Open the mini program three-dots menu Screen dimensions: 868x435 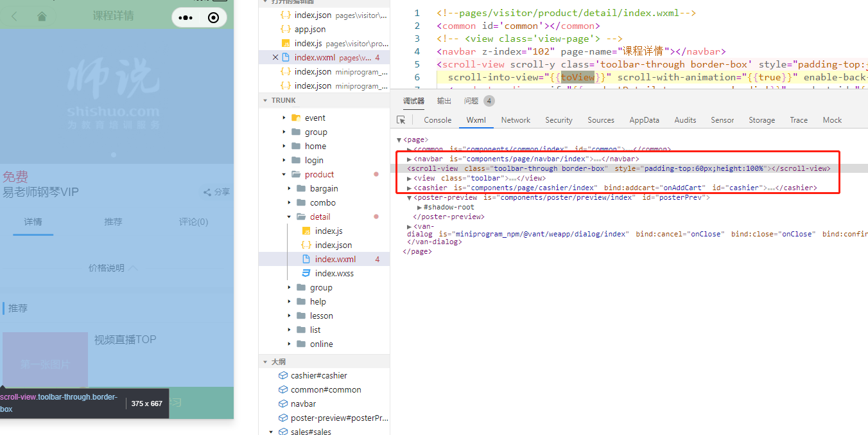point(186,17)
